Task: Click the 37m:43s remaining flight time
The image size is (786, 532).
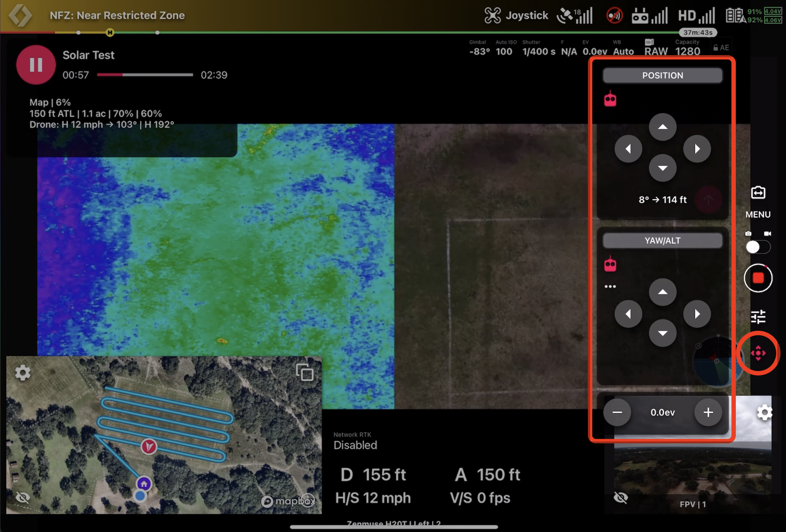Action: click(698, 32)
